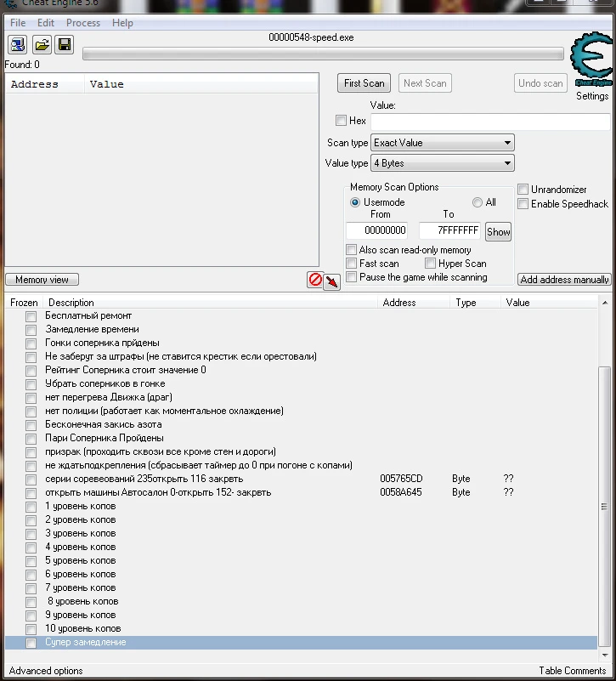Open the Edit menu

(46, 23)
